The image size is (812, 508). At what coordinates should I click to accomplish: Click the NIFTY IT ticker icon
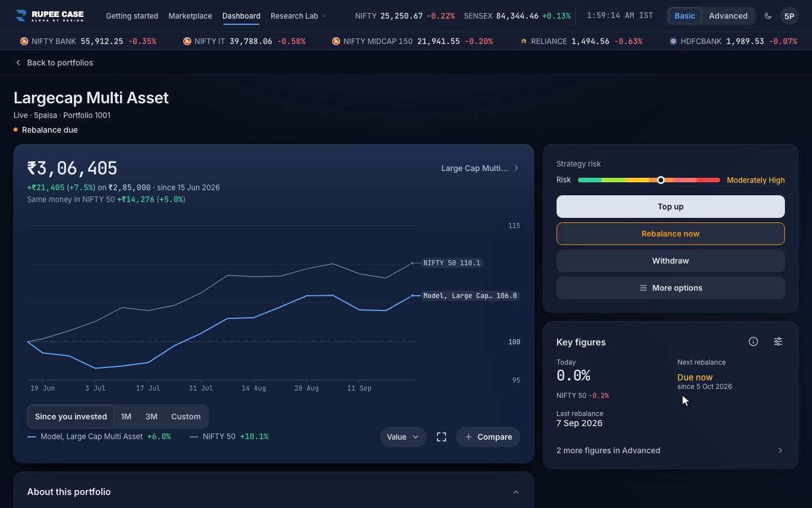click(x=187, y=41)
